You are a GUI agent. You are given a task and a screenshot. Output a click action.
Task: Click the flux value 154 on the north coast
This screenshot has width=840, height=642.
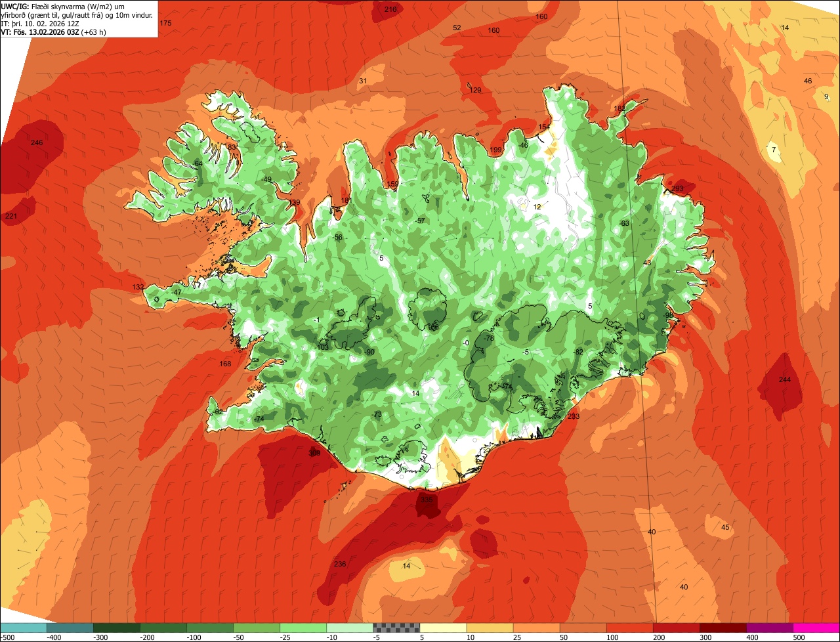(x=544, y=127)
